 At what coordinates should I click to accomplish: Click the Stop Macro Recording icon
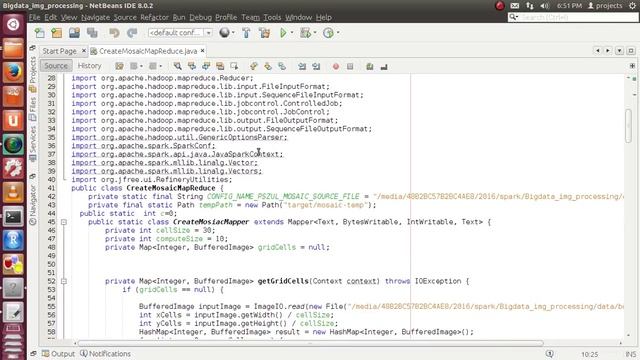pyautogui.click(x=350, y=66)
